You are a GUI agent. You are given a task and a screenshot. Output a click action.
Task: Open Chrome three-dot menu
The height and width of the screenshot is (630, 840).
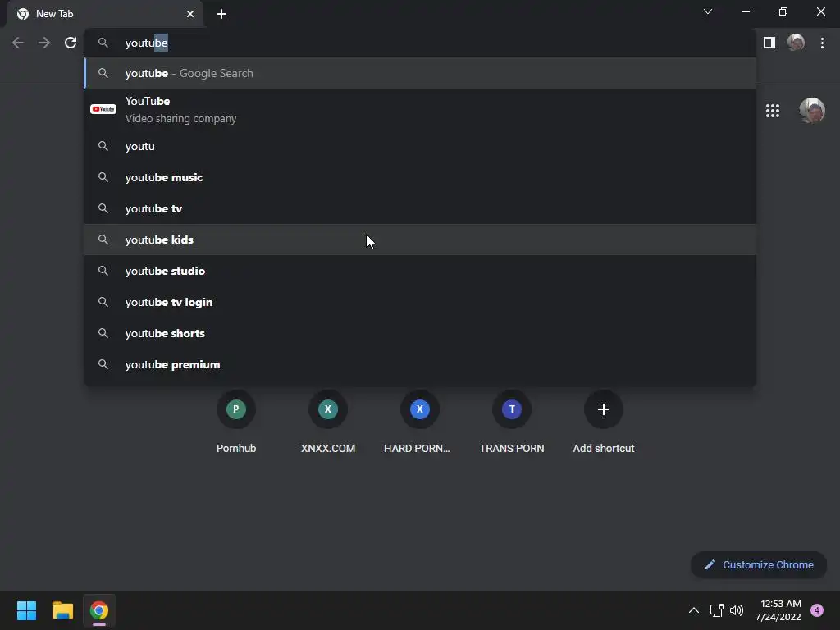click(822, 43)
